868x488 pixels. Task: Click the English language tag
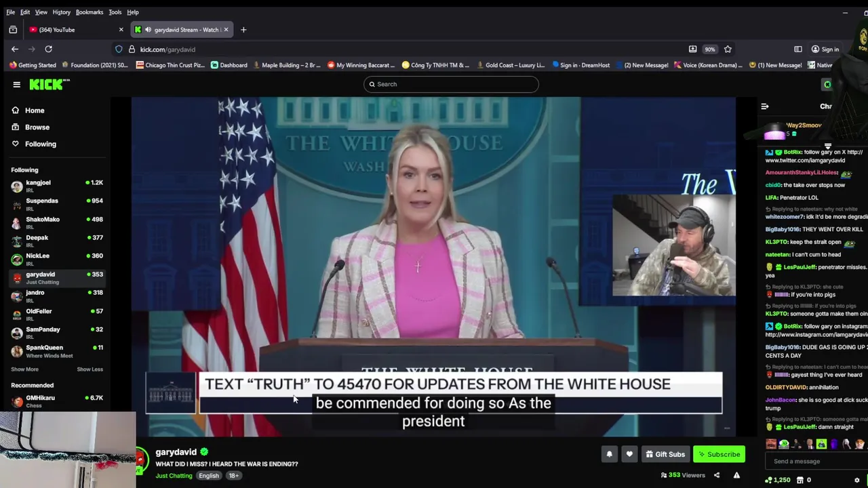tap(209, 476)
